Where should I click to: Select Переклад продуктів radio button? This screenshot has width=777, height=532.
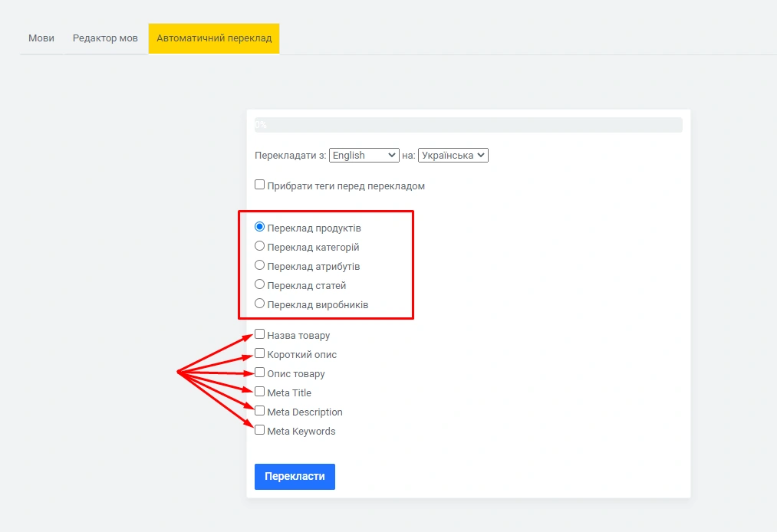[x=260, y=227]
